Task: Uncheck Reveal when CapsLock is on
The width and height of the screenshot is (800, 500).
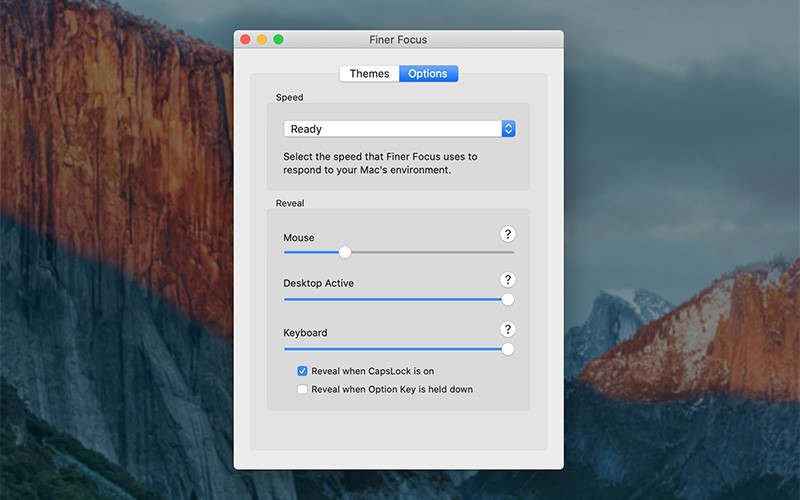Action: click(x=302, y=371)
